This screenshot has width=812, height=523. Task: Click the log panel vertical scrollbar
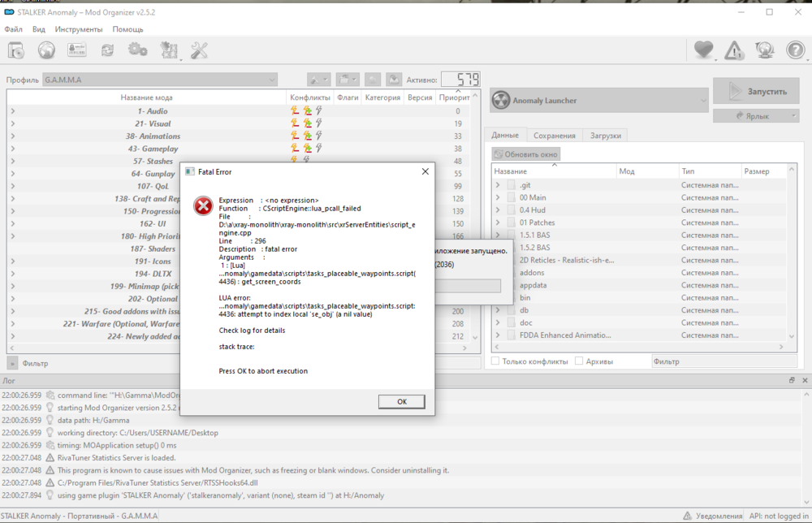coord(807,448)
